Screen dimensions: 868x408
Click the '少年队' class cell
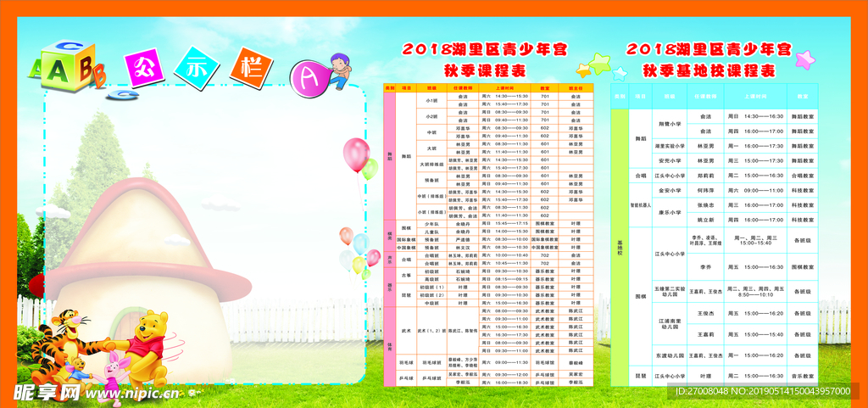[431, 224]
